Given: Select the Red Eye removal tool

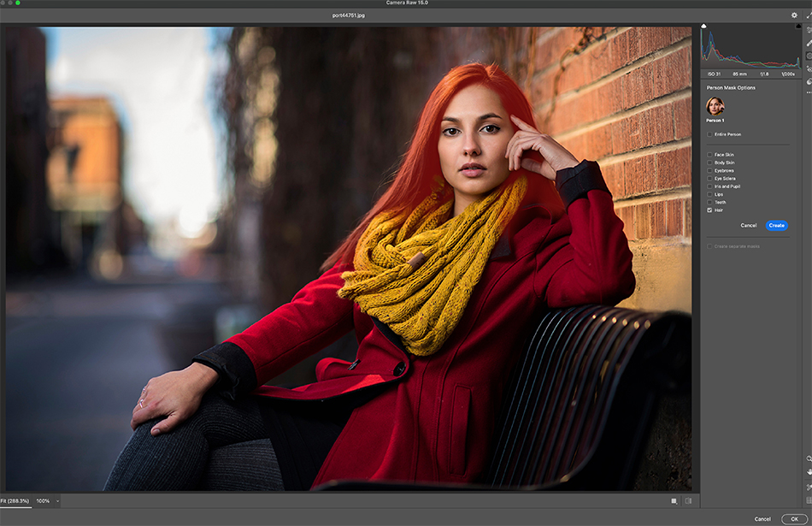Looking at the screenshot, I should [809, 68].
